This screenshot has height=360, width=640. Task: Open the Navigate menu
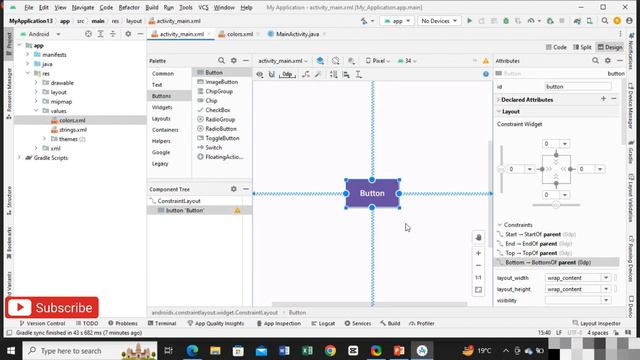pyautogui.click(x=83, y=7)
